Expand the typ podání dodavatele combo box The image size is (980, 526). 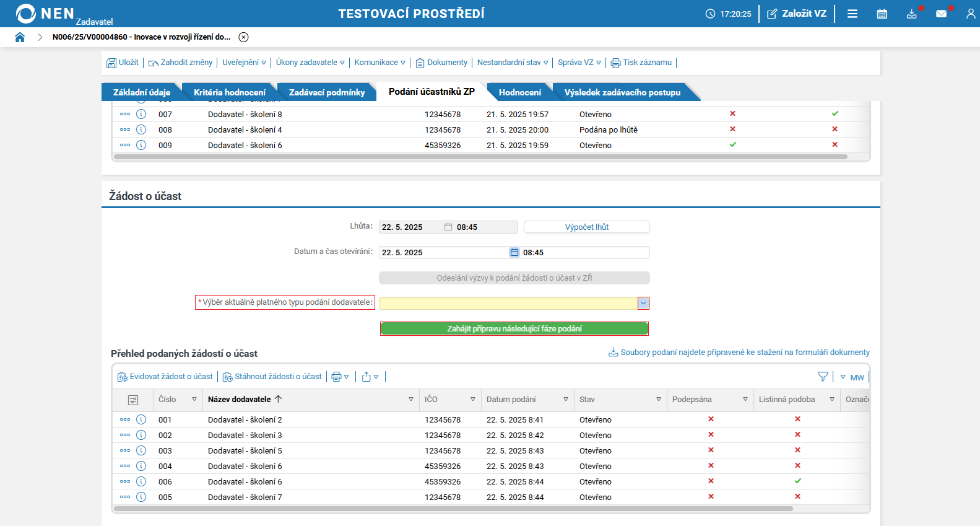643,303
